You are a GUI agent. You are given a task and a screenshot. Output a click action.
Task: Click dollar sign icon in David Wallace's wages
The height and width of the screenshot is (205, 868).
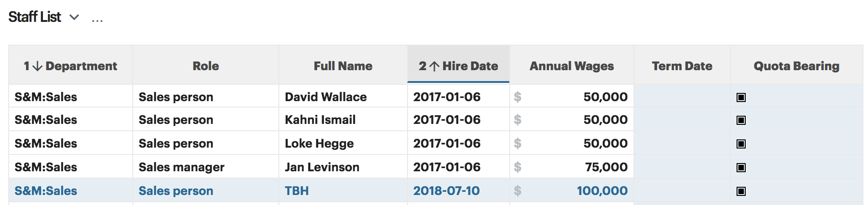click(x=518, y=97)
